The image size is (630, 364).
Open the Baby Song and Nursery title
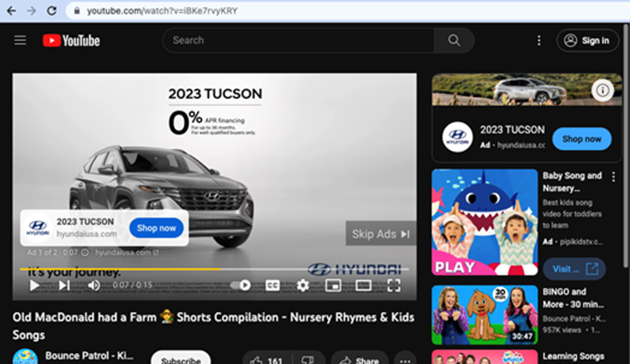tap(572, 182)
